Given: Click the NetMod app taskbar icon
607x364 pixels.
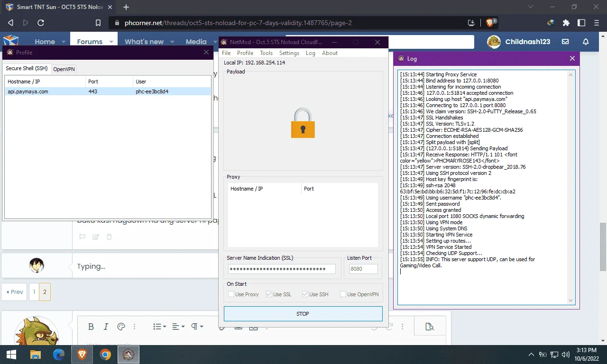Looking at the screenshot, I should point(129,355).
